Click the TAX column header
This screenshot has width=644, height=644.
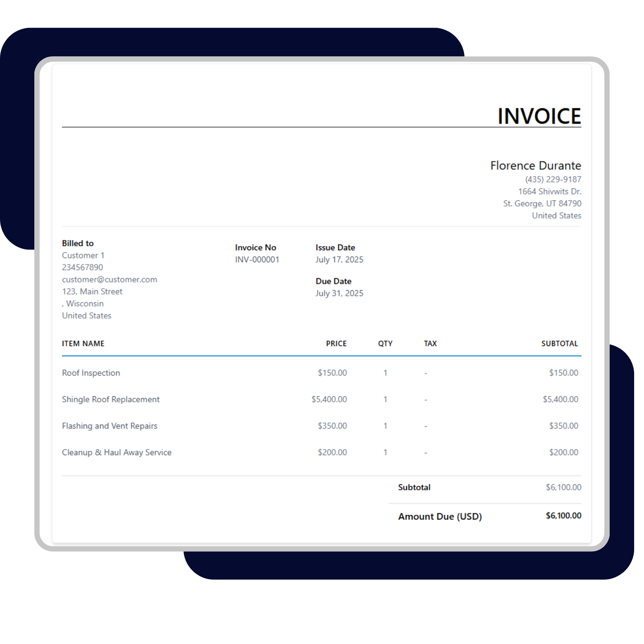[x=430, y=343]
